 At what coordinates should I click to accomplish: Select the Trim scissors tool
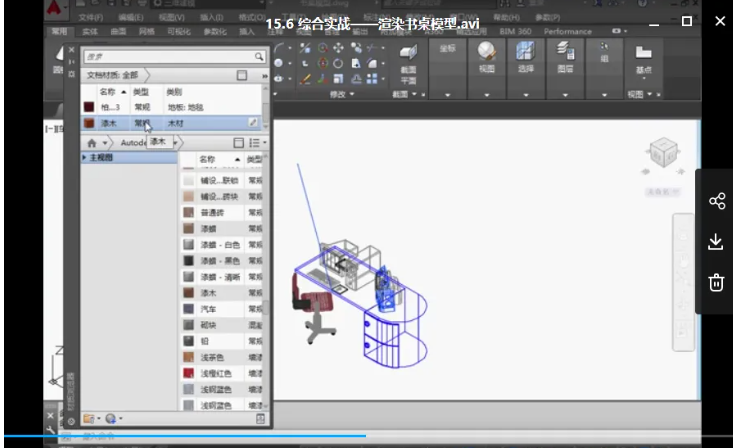[372, 48]
